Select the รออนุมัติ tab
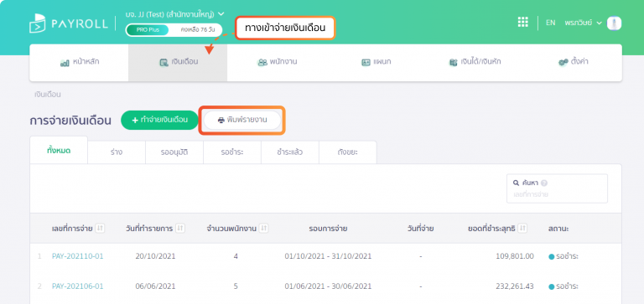The height and width of the screenshot is (304, 644). click(x=174, y=152)
